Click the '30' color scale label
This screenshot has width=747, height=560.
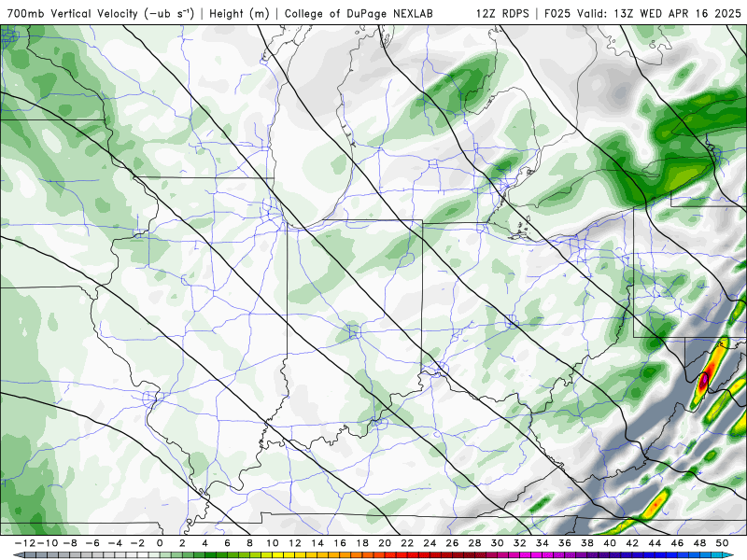(498, 543)
